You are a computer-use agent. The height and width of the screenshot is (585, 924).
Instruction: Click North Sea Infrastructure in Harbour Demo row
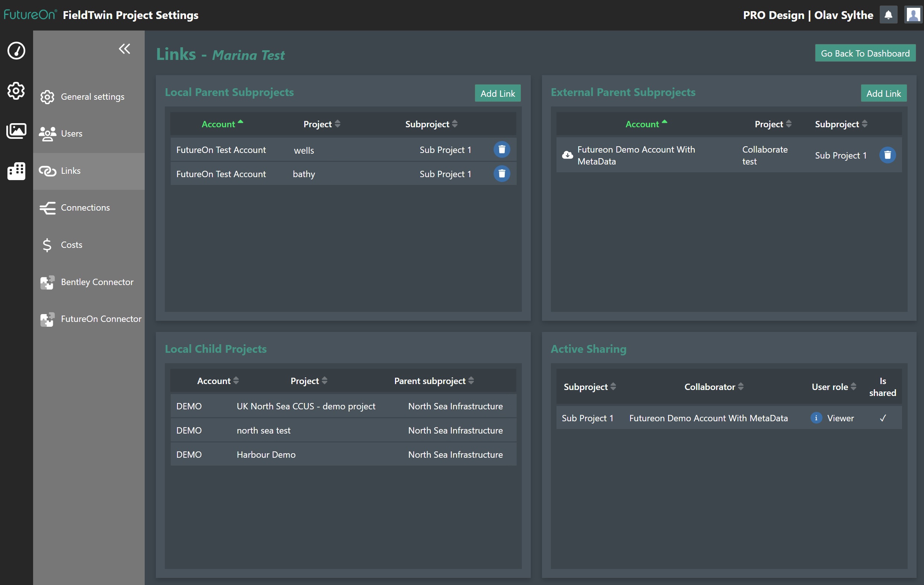click(x=455, y=454)
